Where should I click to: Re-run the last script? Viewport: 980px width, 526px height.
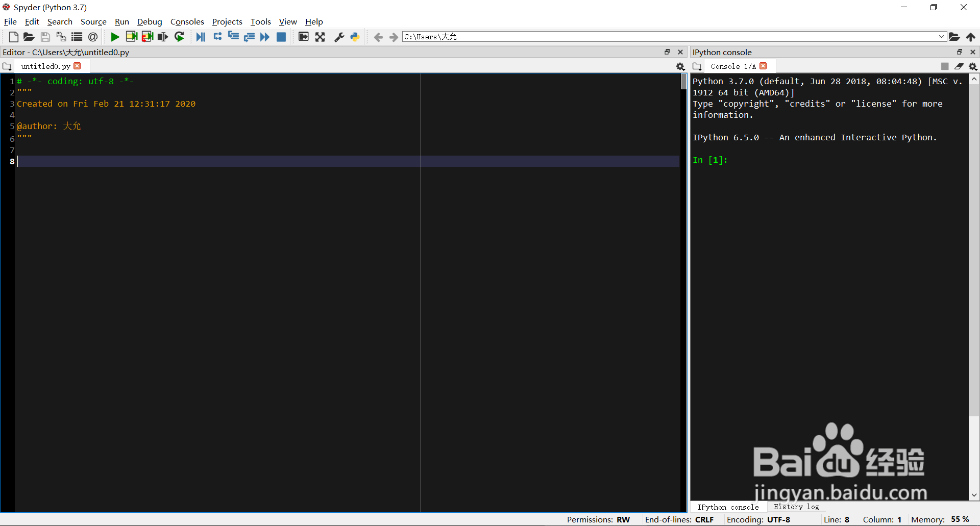coord(179,37)
